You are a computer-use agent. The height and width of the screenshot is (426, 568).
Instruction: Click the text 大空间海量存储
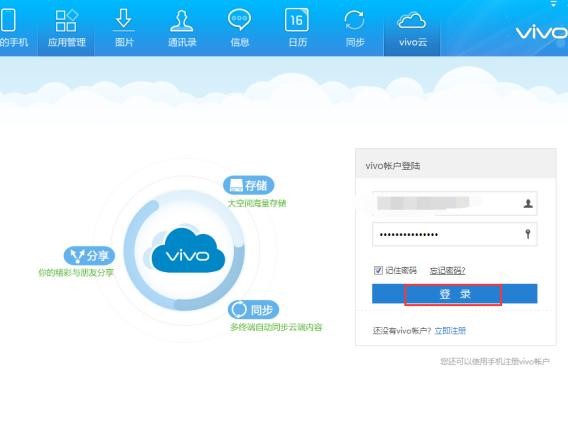click(x=257, y=203)
